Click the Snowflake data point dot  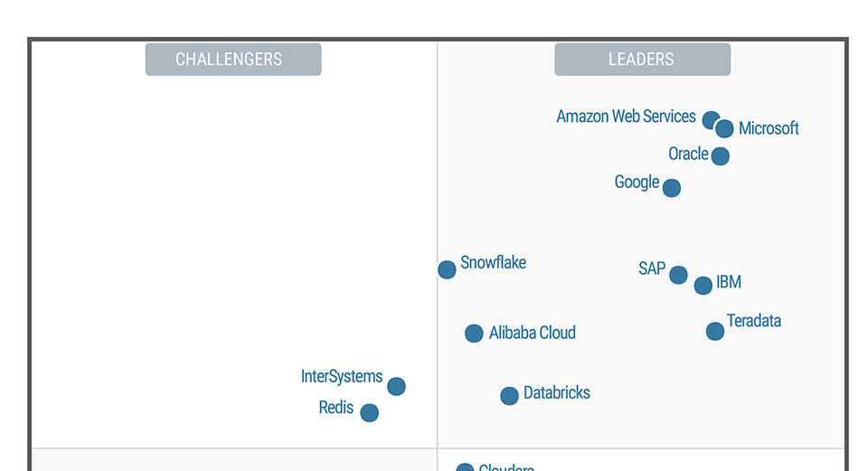[447, 269]
